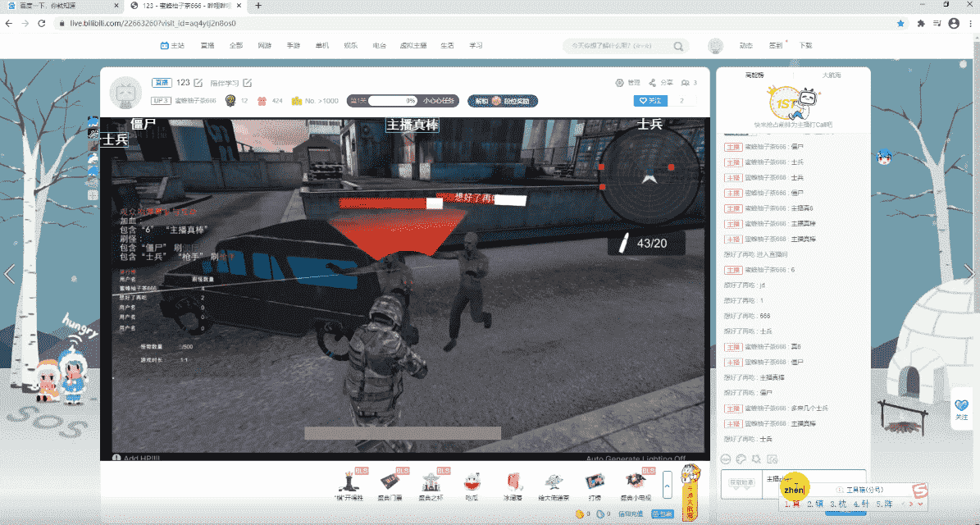980x525 pixels.
Task: Open the danmaku color palette icon
Action: click(742, 459)
